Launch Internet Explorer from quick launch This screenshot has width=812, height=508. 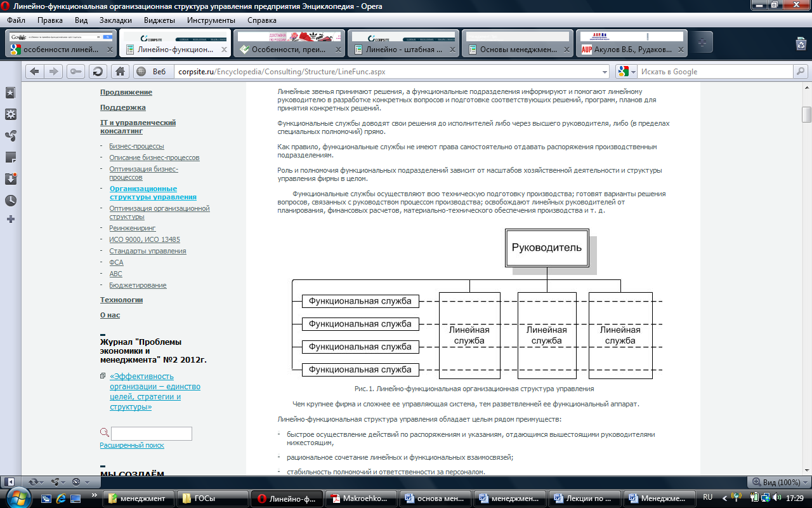(x=61, y=498)
